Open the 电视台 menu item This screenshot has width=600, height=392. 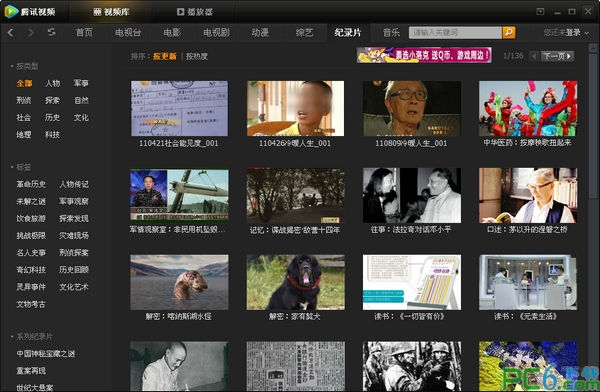tap(128, 33)
